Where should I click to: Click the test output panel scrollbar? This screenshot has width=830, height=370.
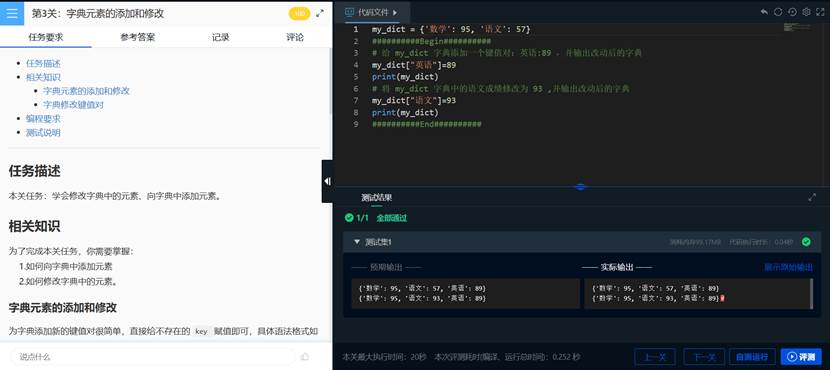pyautogui.click(x=811, y=294)
